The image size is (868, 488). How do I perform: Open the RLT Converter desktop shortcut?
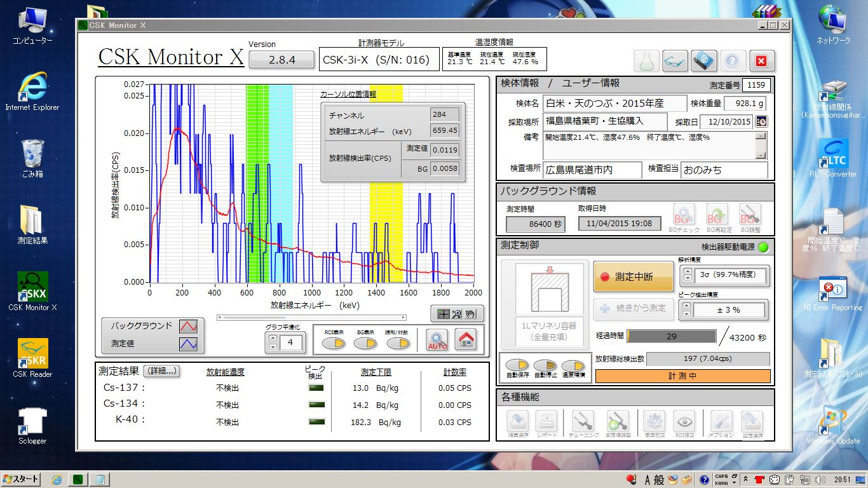click(x=833, y=158)
